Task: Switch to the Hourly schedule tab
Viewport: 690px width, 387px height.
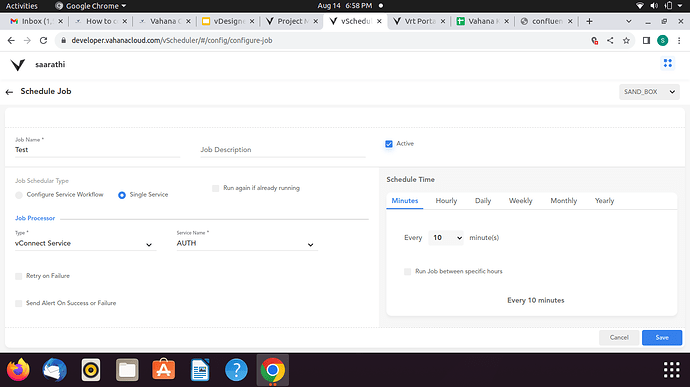Action: pyautogui.click(x=446, y=201)
